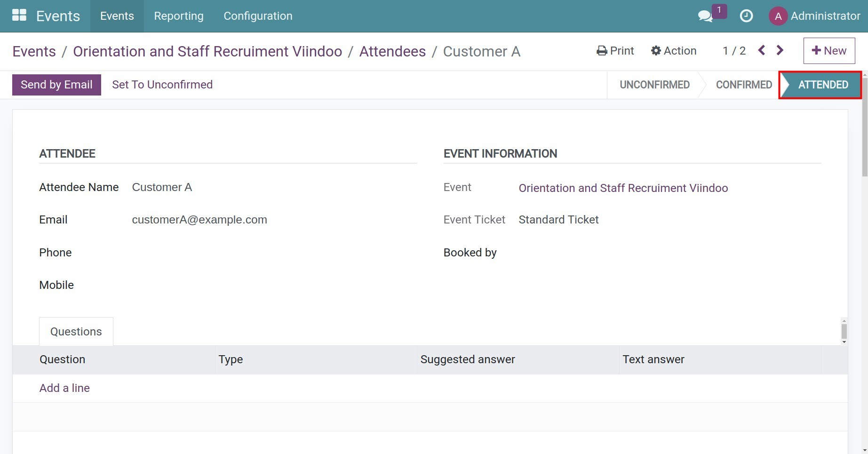Open the Configuration menu
Image resolution: width=868 pixels, height=454 pixels.
(258, 16)
